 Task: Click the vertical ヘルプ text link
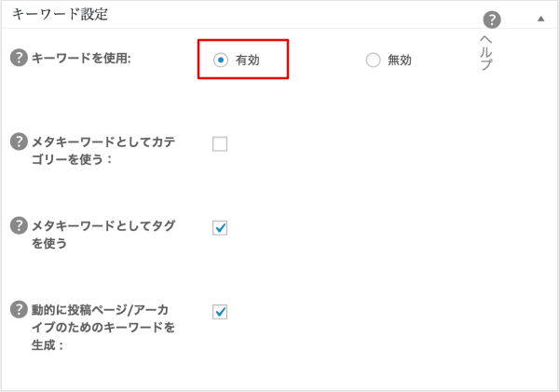pyautogui.click(x=486, y=52)
